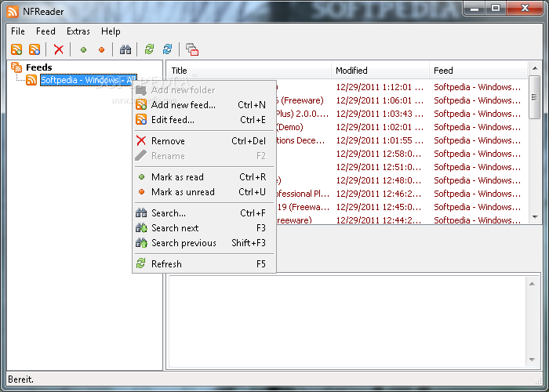The height and width of the screenshot is (392, 549).
Task: Click the windows toolbar icon with red box
Action: [x=192, y=49]
